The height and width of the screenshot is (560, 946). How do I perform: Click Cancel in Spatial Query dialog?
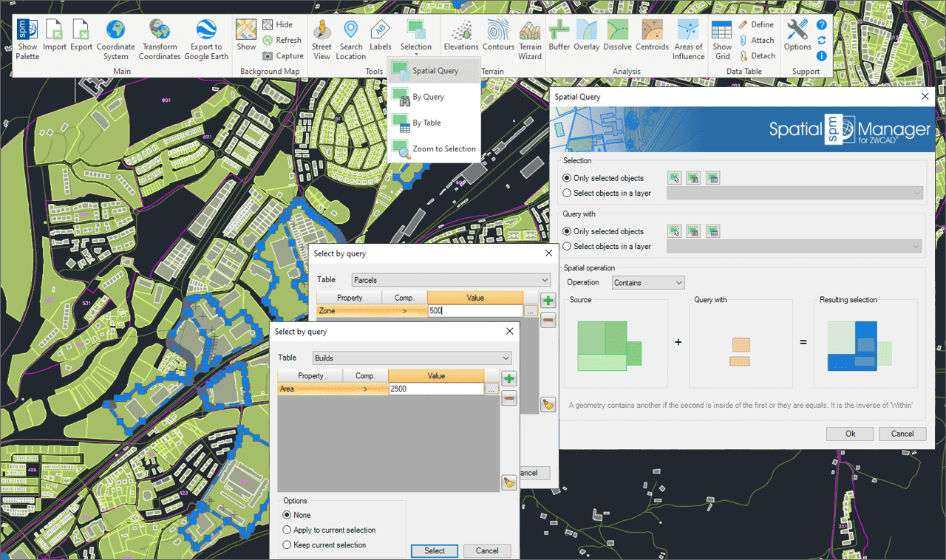point(902,434)
